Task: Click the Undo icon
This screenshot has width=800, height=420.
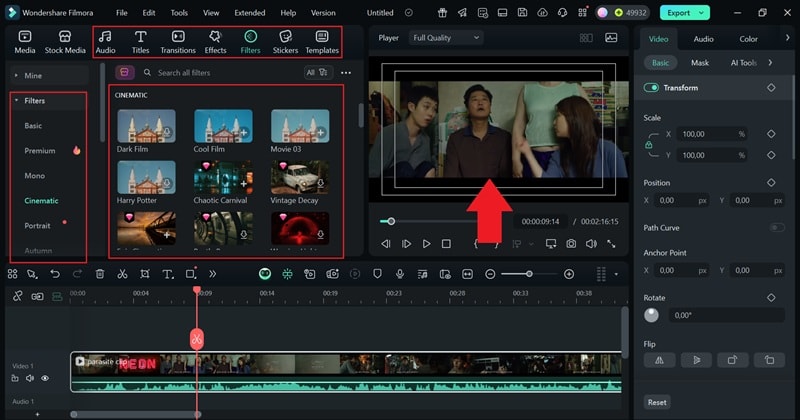Action: click(55, 275)
